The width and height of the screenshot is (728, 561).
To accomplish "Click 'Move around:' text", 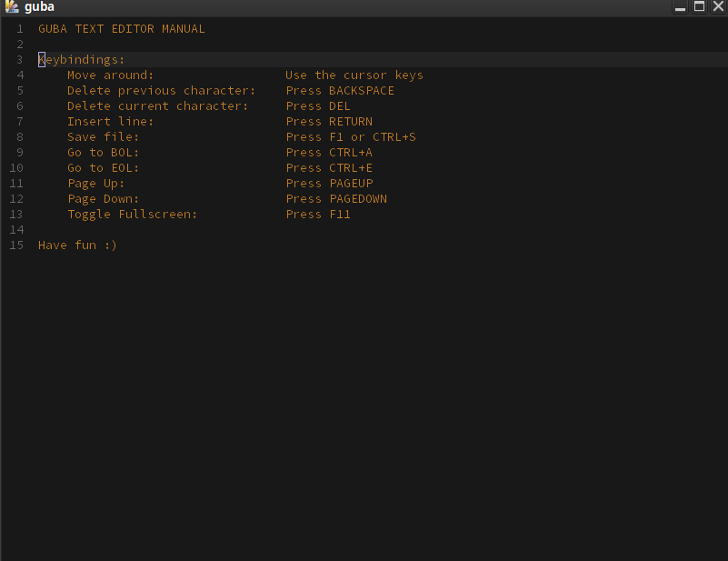I will coord(111,75).
